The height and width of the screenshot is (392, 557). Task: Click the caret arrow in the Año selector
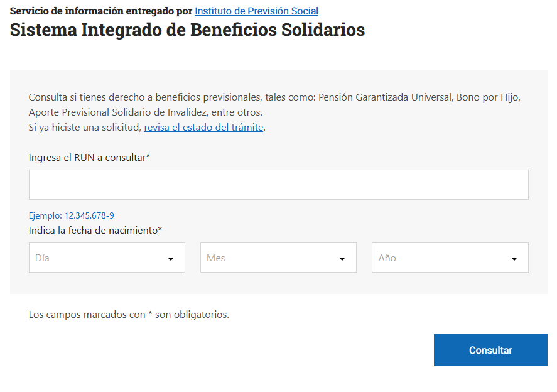(x=514, y=259)
